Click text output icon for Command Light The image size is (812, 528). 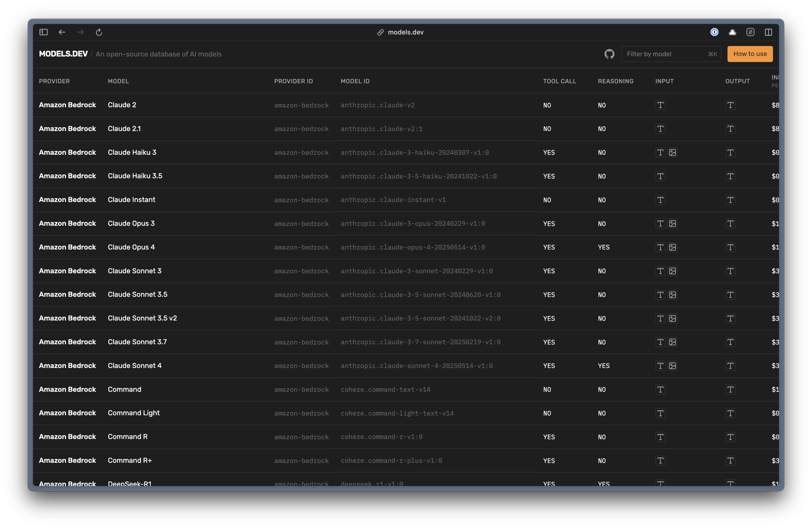[730, 413]
